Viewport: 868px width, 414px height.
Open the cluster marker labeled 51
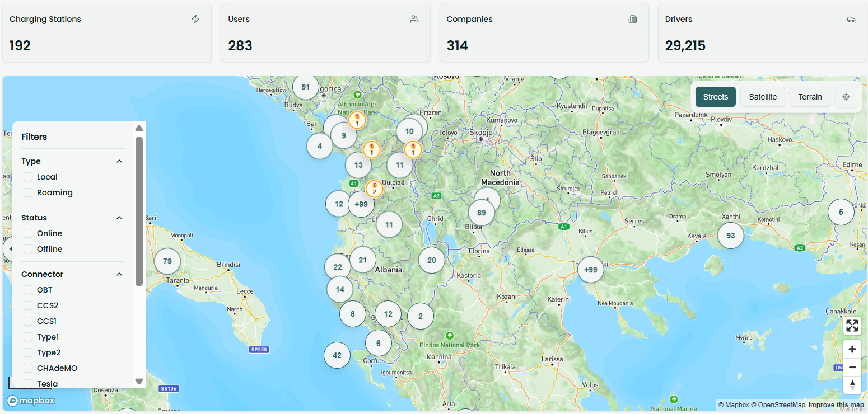[x=305, y=87]
